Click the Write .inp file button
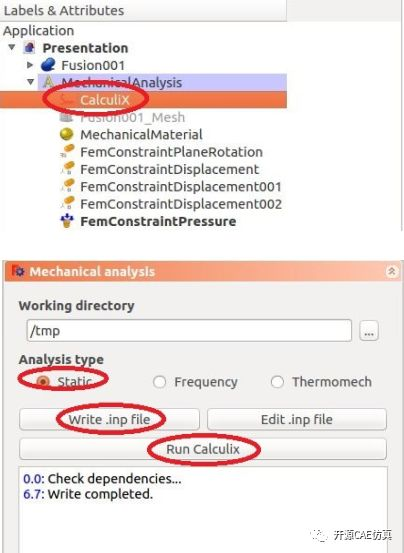 tap(109, 419)
